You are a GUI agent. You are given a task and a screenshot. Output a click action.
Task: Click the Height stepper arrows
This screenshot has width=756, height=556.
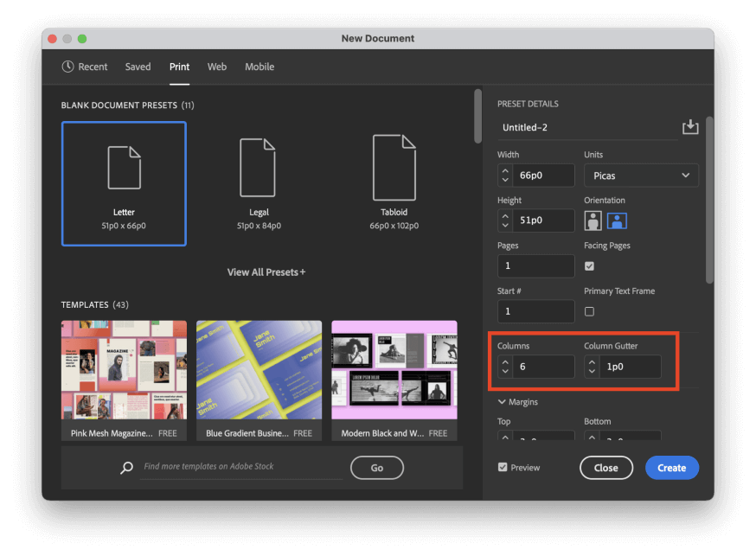point(505,220)
